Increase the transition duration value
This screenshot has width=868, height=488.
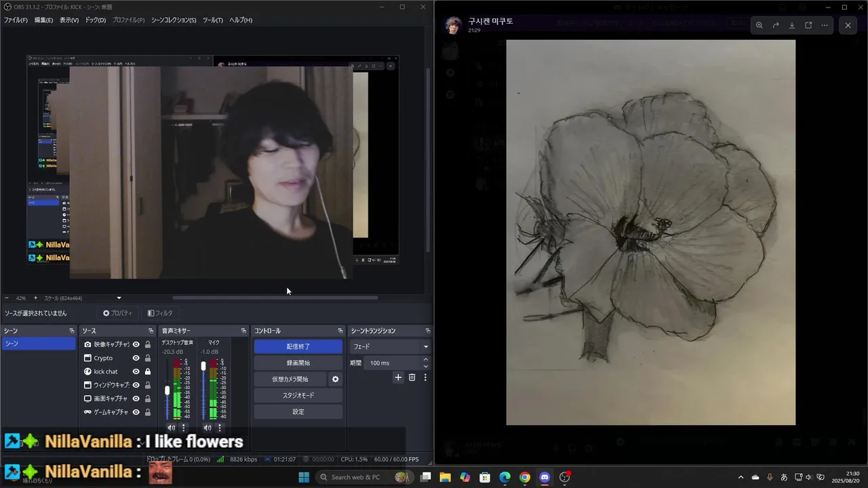point(426,359)
